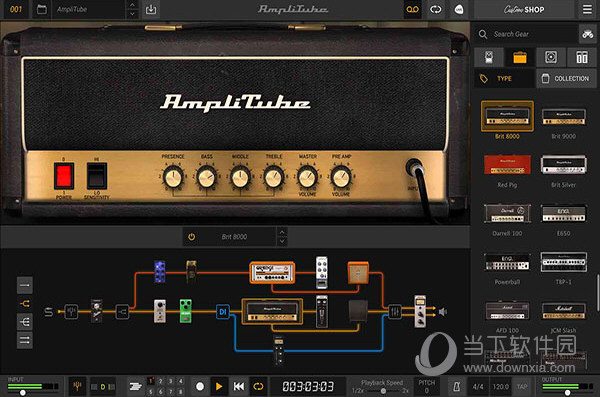Click the 001 preset number box
Screen dimensions: 600x397
pyautogui.click(x=16, y=9)
